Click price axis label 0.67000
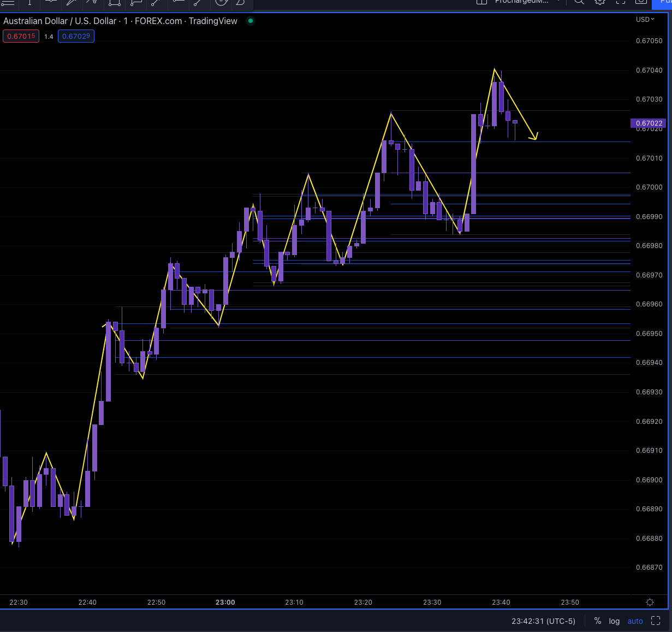This screenshot has width=672, height=632. 649,187
